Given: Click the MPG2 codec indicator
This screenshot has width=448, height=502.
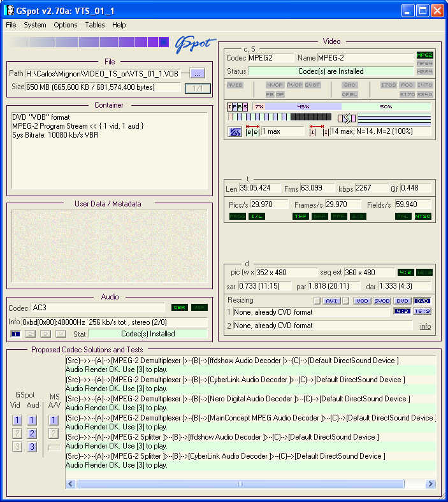Looking at the screenshot, I should pyautogui.click(x=424, y=55).
